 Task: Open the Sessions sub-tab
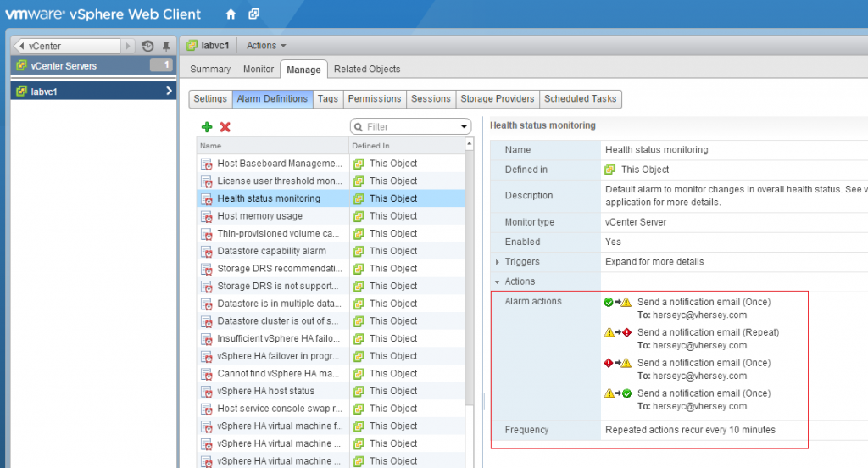431,98
